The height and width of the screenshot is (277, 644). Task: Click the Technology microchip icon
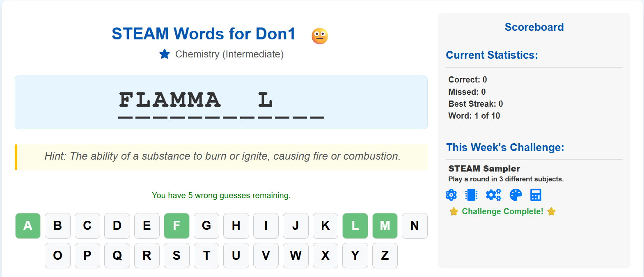(x=471, y=195)
